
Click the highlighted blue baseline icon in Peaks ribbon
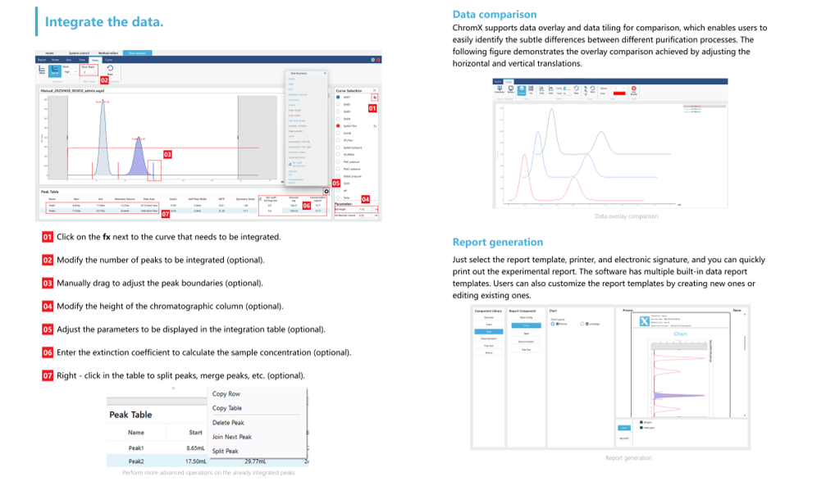(x=55, y=70)
